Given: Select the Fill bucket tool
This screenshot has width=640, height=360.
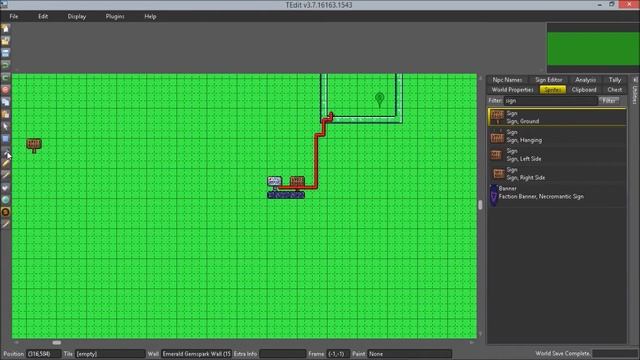Looking at the screenshot, I should [x=6, y=188].
